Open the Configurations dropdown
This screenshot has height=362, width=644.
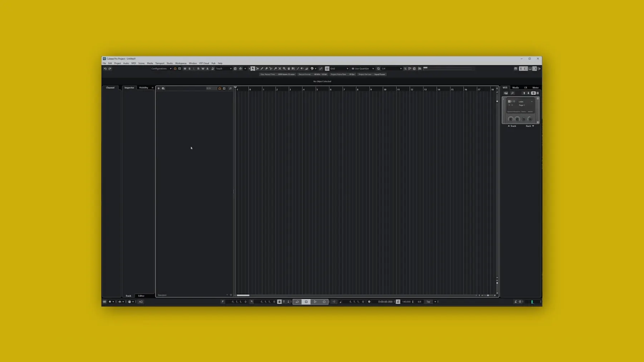161,69
